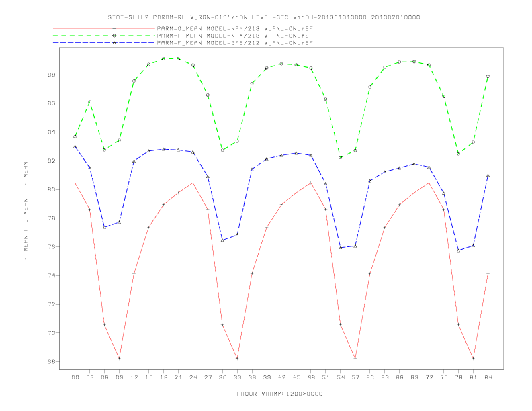Screen dimensions: 532x411
Task: Click x-axis forecast hour label 48
Action: tap(311, 377)
